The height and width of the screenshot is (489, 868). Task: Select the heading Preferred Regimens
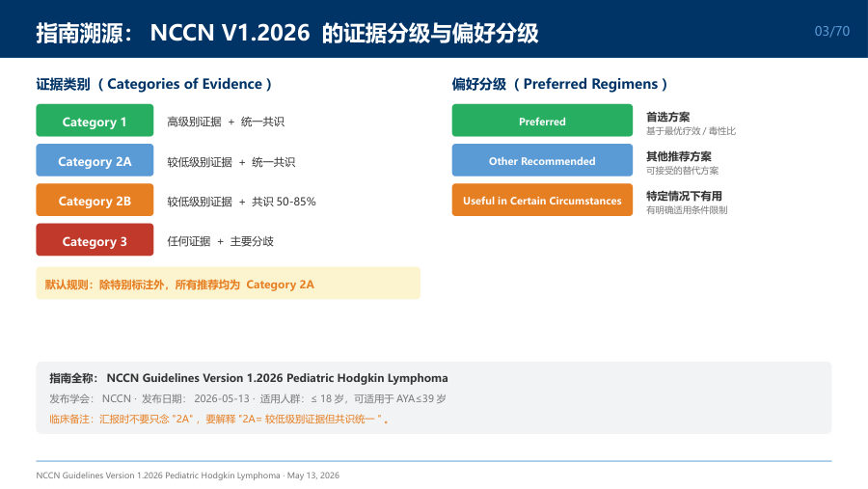pyautogui.click(x=559, y=84)
